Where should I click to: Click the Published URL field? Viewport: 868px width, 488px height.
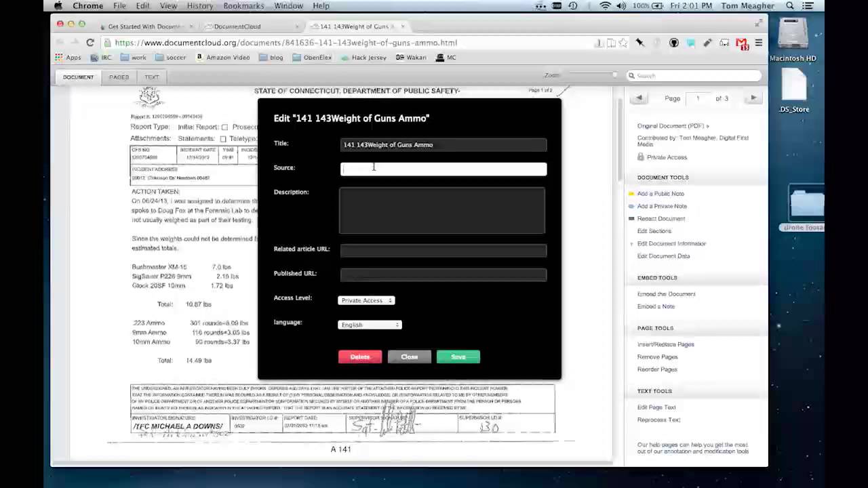(x=443, y=274)
